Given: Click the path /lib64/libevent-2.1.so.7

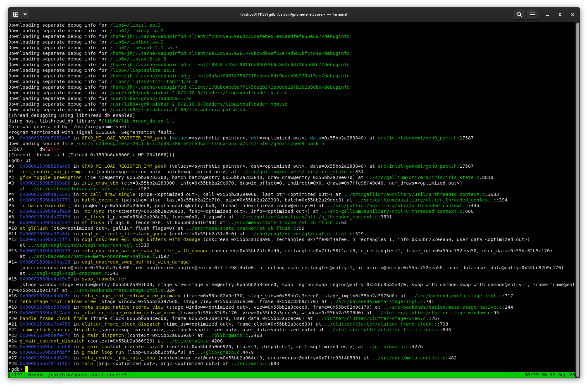Looking at the screenshot, I should point(144,48).
